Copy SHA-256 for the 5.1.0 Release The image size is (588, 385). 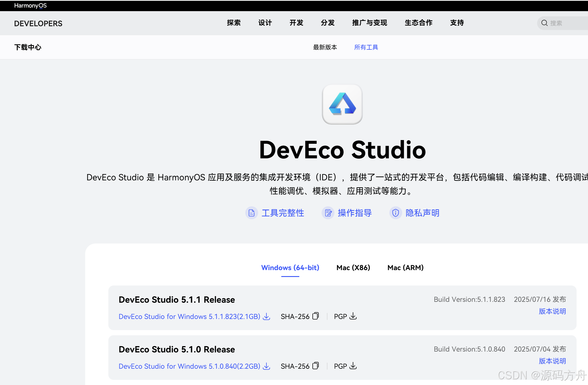[316, 366]
